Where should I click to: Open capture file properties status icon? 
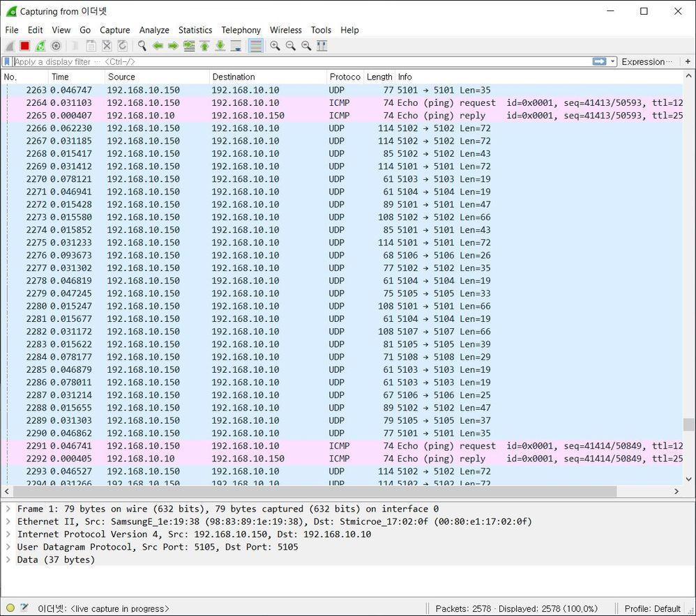click(x=24, y=608)
